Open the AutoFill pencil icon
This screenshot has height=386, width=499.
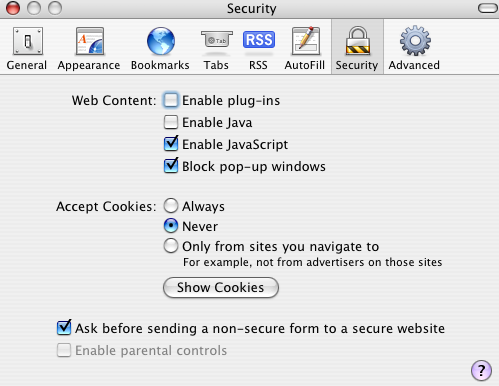(306, 41)
